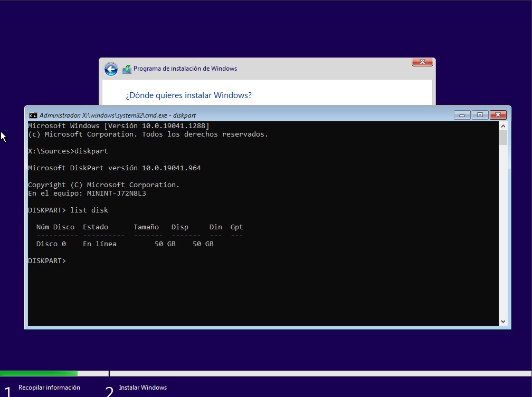Click the back arrow in Windows Setup
The height and width of the screenshot is (397, 532).
[111, 69]
